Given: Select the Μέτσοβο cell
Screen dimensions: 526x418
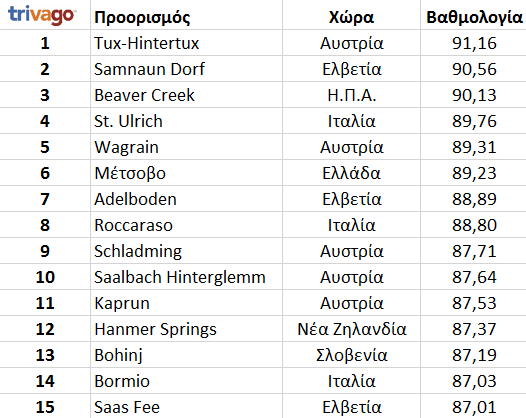Looking at the screenshot, I should pos(186,173).
